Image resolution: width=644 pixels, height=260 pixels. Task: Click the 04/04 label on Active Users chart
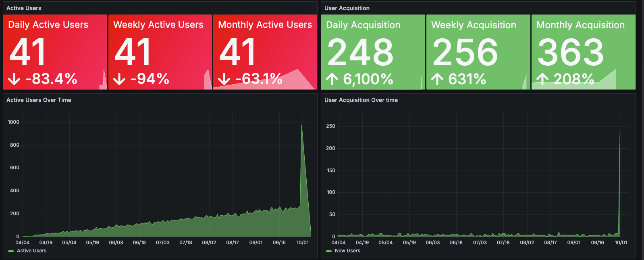point(23,243)
